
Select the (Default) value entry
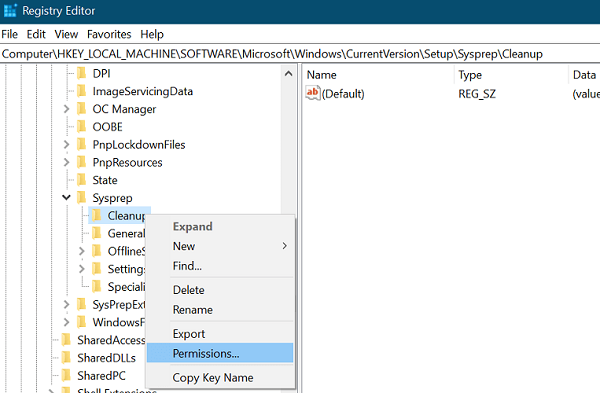coord(343,94)
